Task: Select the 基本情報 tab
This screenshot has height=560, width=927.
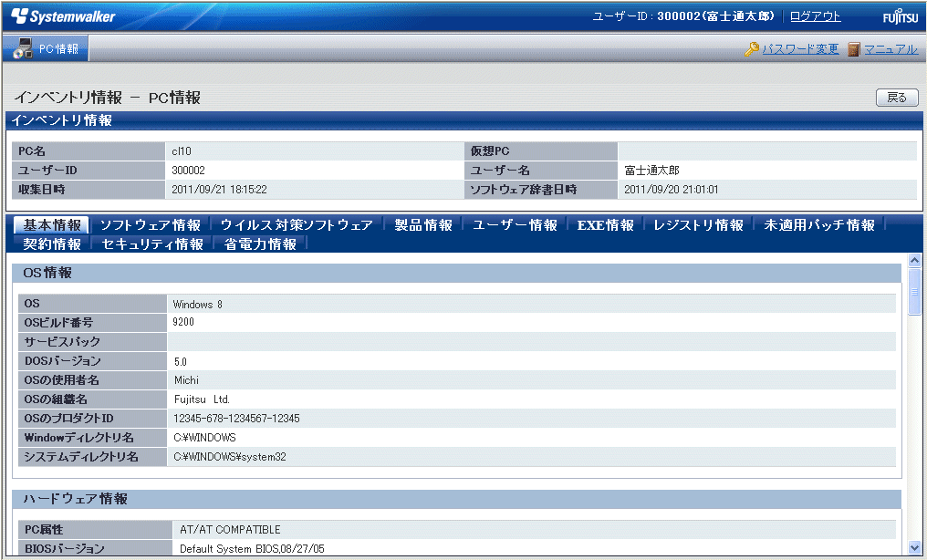Action: point(52,225)
